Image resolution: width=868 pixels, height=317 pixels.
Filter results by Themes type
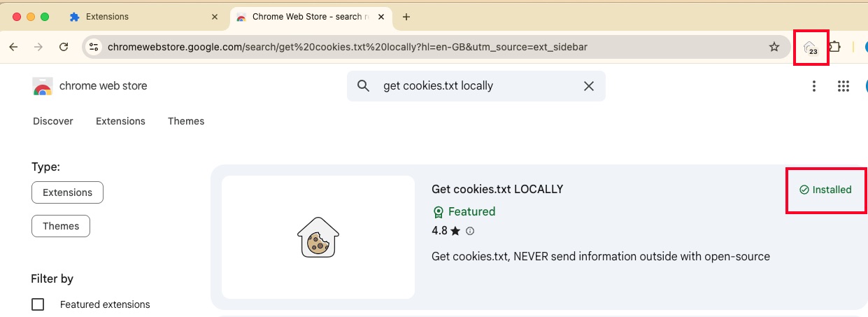click(61, 226)
